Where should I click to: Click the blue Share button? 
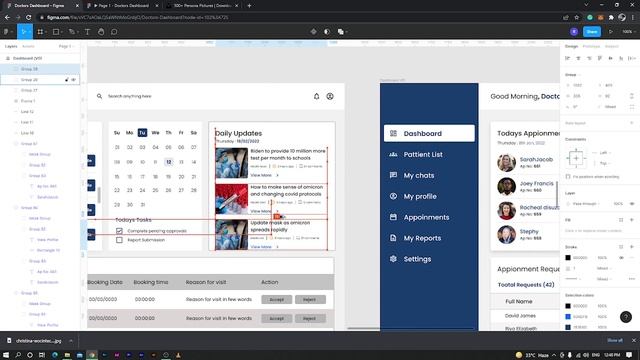592,31
